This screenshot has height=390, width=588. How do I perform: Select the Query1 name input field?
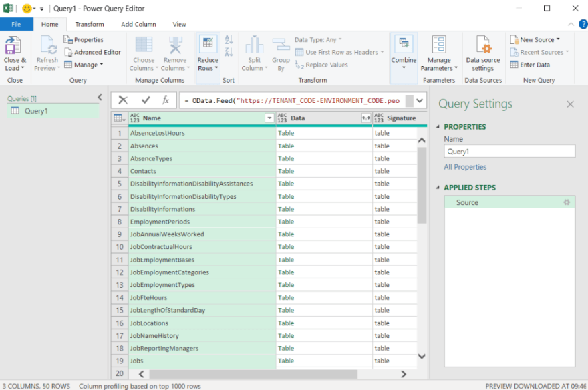[x=510, y=151]
